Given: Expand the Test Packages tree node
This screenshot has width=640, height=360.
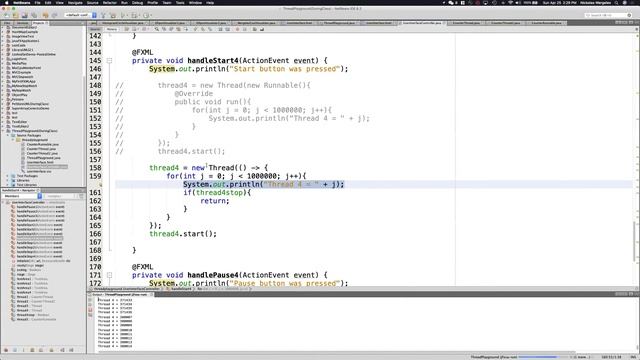Looking at the screenshot, I should pyautogui.click(x=8, y=176).
